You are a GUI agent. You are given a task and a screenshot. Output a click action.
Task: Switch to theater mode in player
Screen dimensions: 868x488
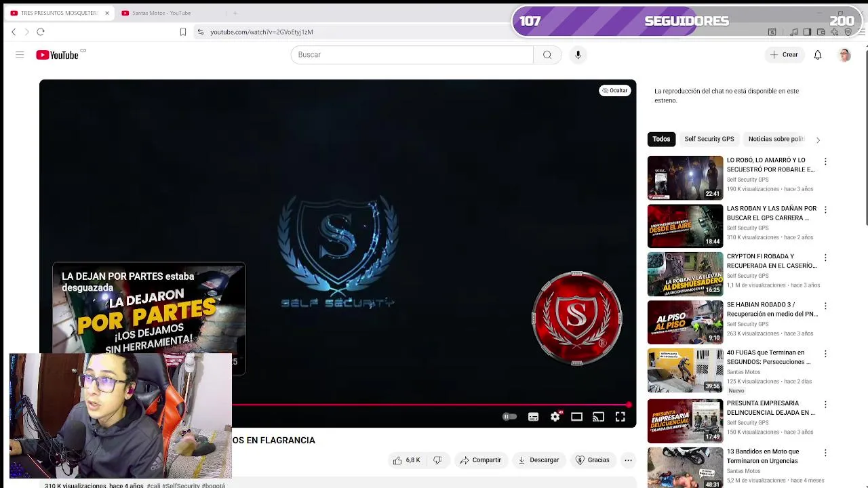tap(576, 417)
